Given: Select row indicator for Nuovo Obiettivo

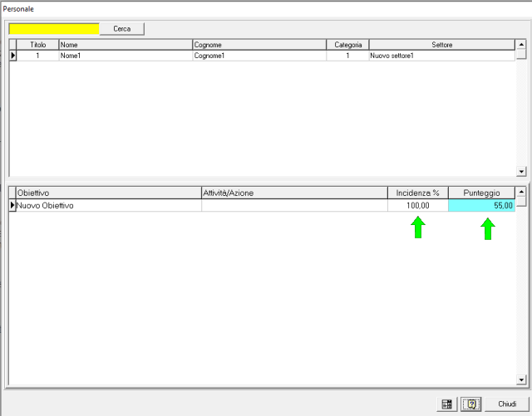Looking at the screenshot, I should (x=12, y=205).
